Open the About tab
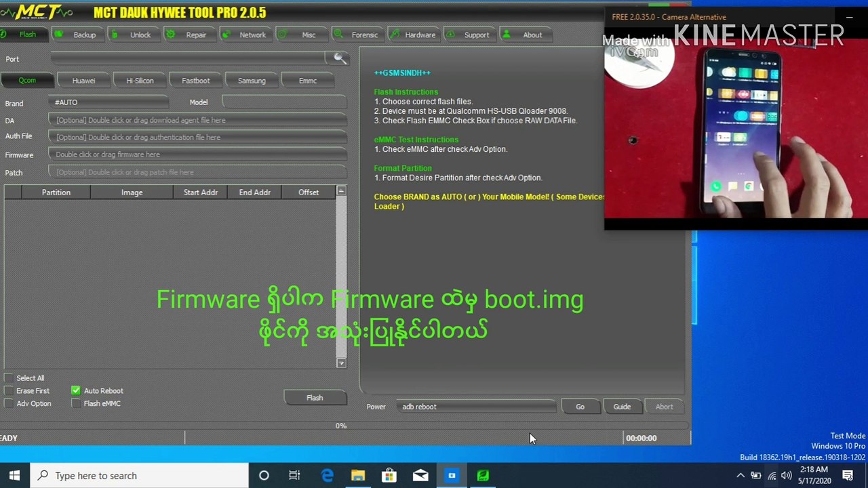 point(526,35)
